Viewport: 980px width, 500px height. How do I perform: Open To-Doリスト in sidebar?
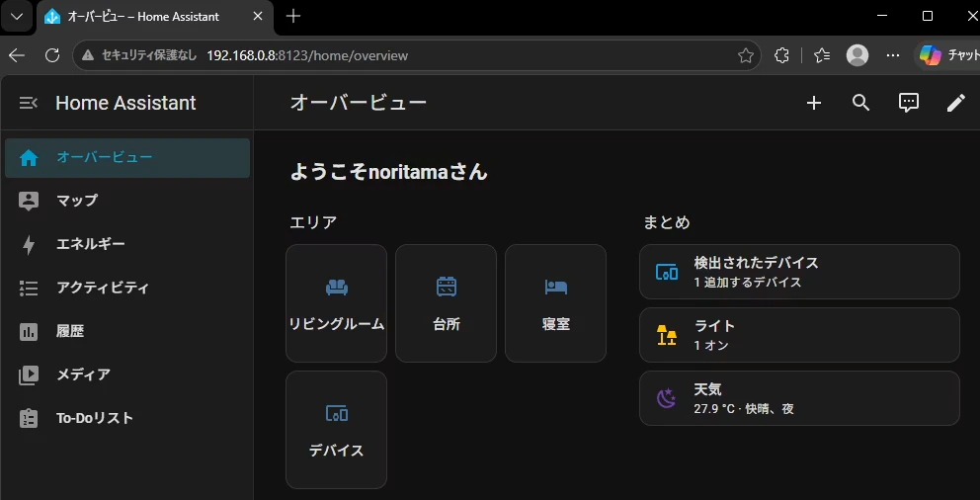(x=127, y=418)
